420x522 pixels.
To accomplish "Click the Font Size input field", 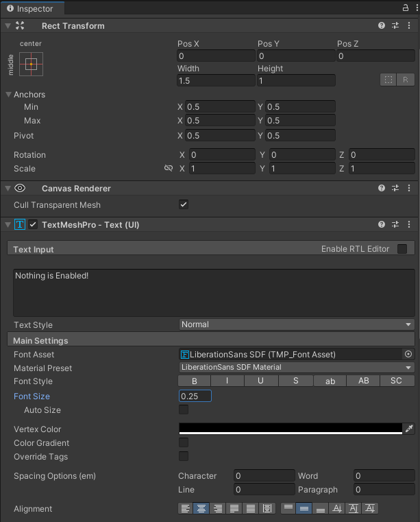I will 195,396.
